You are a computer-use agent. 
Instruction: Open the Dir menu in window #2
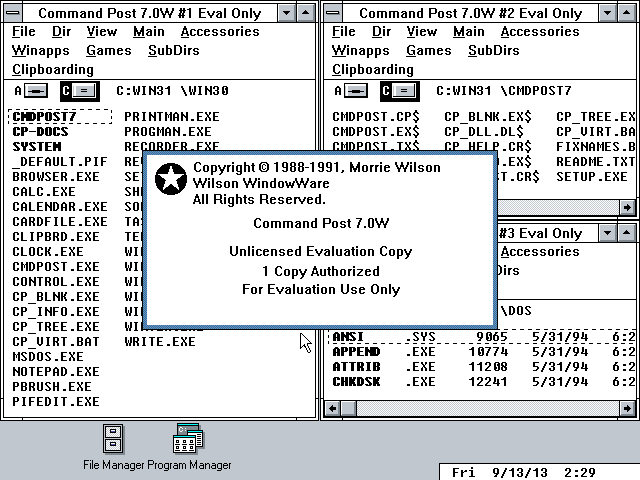(382, 31)
